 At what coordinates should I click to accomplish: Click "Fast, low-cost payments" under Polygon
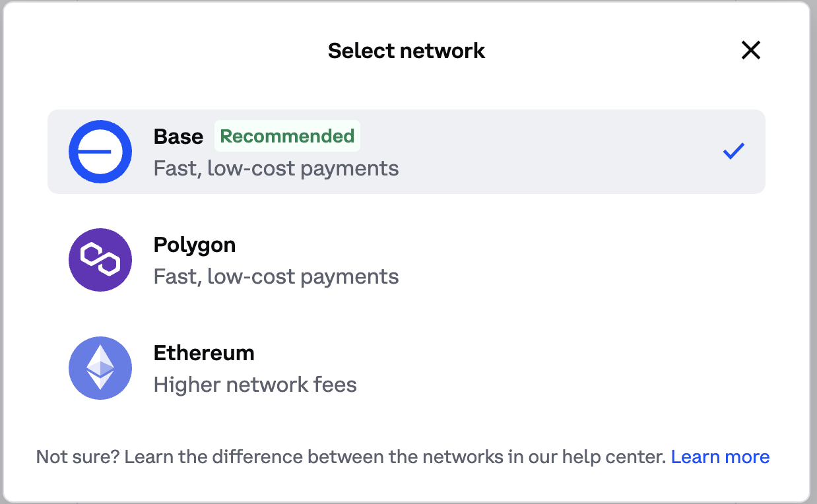276,276
